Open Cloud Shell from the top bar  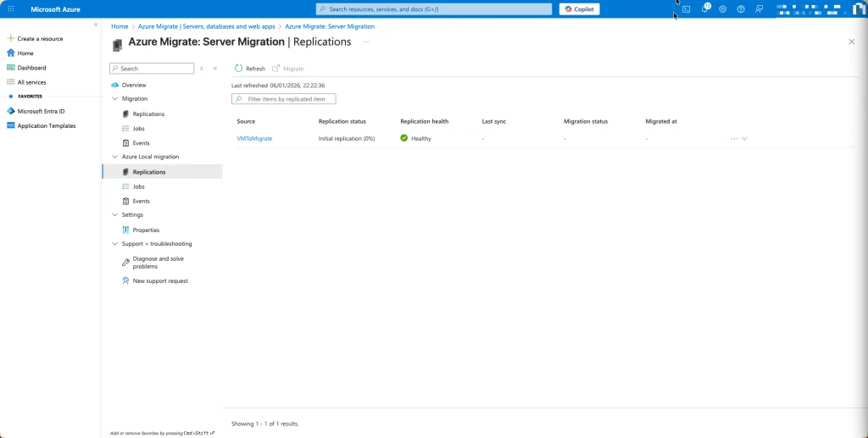[687, 8]
